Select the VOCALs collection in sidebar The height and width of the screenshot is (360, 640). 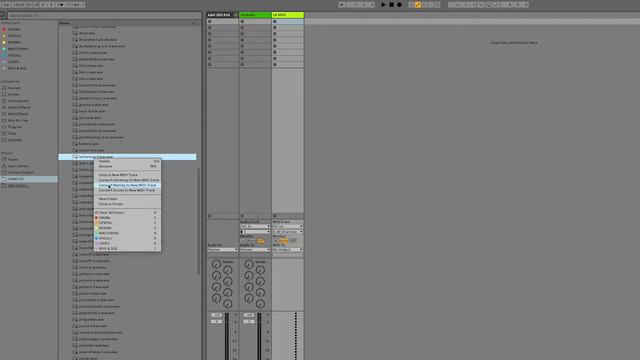[14, 55]
